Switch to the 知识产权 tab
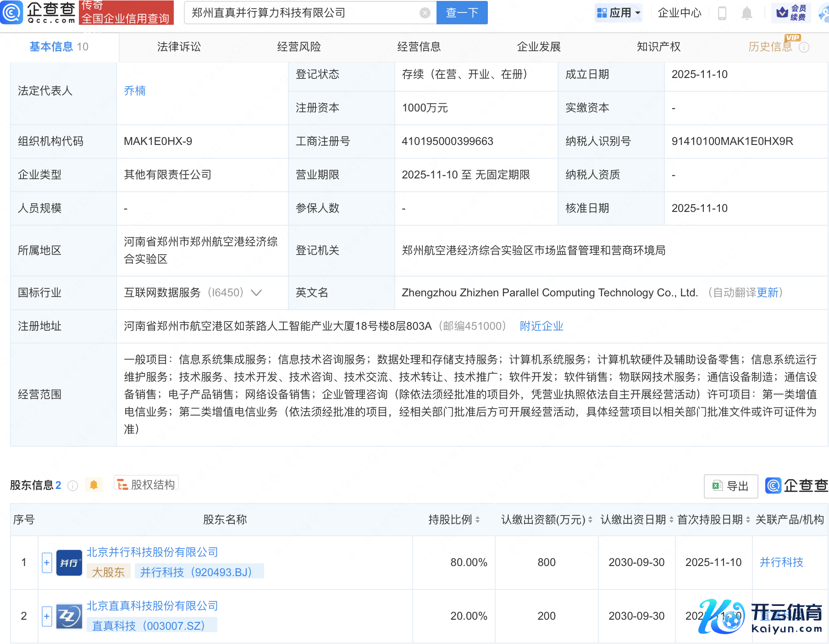This screenshot has width=829, height=644. [658, 47]
